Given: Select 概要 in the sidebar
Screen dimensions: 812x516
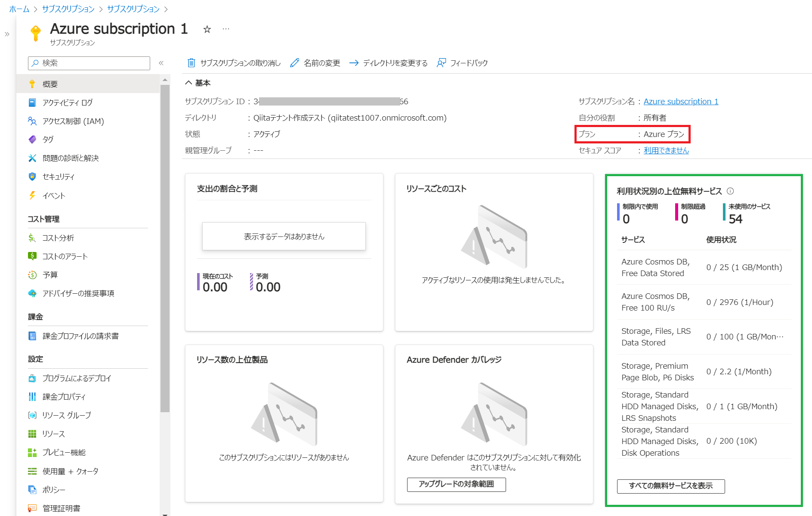Looking at the screenshot, I should point(88,84).
